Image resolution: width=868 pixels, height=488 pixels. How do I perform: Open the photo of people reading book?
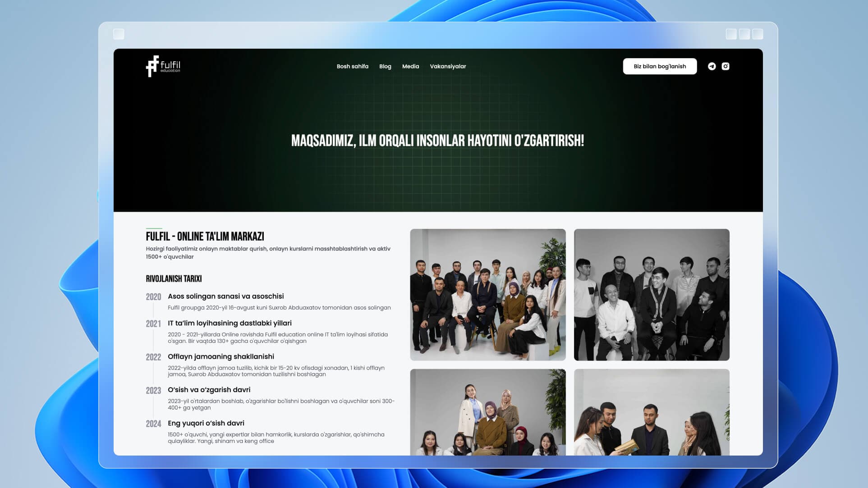(651, 412)
